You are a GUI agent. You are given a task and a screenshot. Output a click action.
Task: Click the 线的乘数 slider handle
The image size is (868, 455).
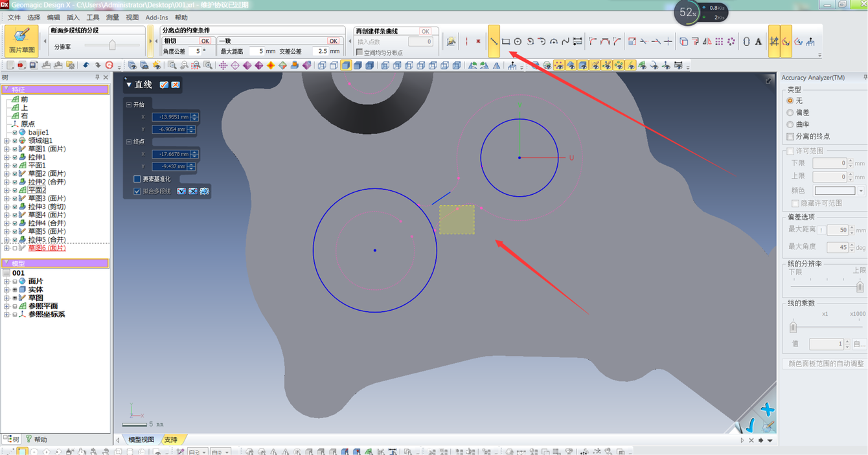793,327
